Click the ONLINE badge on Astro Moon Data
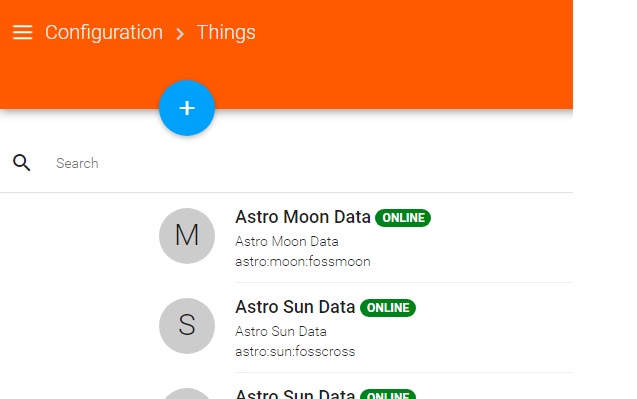637x399 pixels. [x=403, y=218]
